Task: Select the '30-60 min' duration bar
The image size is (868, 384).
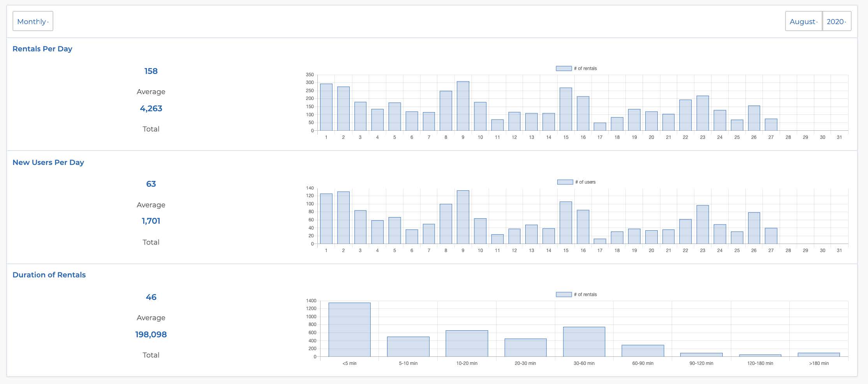Action: pos(584,342)
